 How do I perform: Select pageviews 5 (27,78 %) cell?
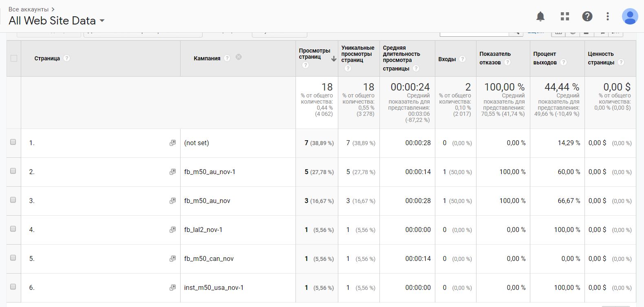click(x=319, y=172)
